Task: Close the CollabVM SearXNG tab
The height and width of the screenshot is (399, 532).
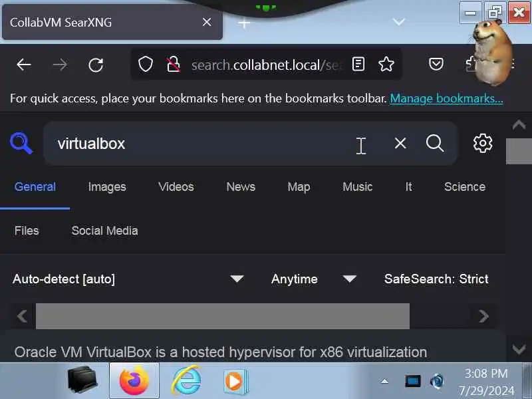Action: coord(207,23)
